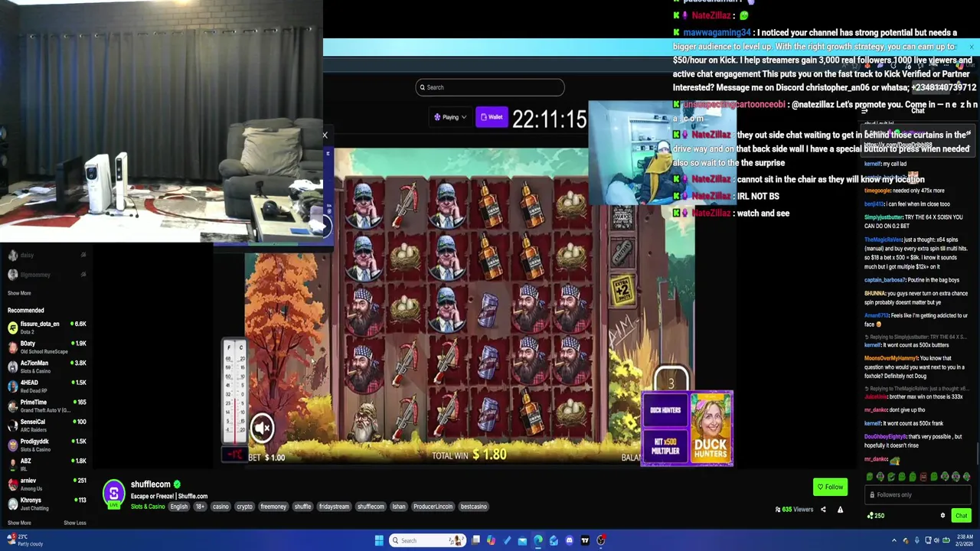This screenshot has width=980, height=551.
Task: Open shufflecom channel name link
Action: [x=150, y=484]
